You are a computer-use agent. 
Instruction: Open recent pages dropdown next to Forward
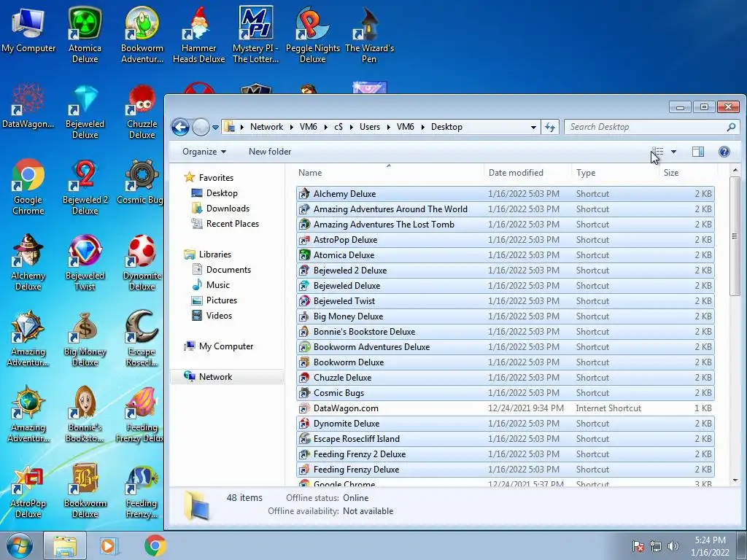(215, 128)
